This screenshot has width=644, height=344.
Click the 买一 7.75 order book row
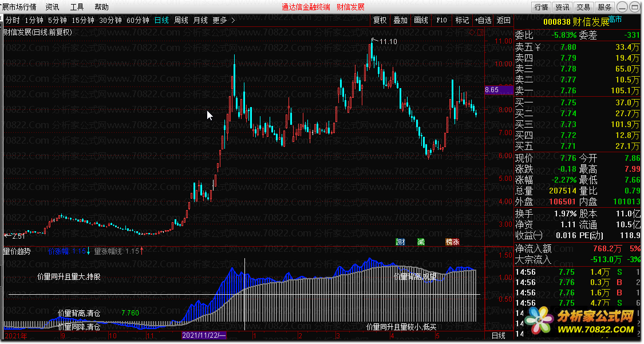coord(578,102)
